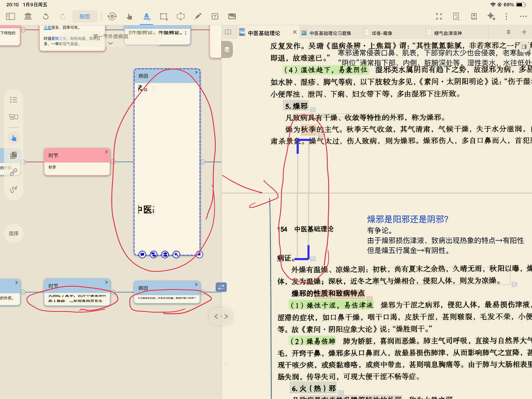Undo the last action

45,16
